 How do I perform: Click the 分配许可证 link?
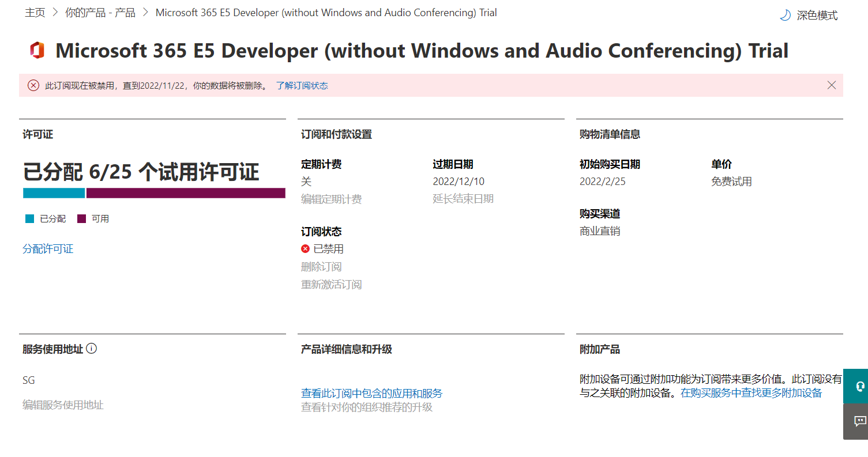48,249
